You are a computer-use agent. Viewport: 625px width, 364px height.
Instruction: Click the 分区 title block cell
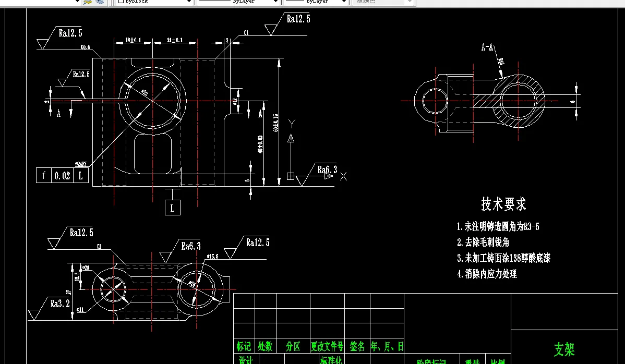click(293, 346)
